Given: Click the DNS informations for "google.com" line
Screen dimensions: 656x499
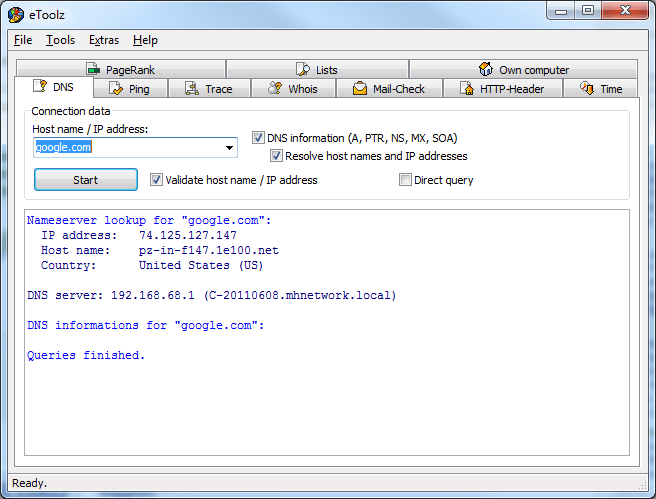Looking at the screenshot, I should [146, 325].
